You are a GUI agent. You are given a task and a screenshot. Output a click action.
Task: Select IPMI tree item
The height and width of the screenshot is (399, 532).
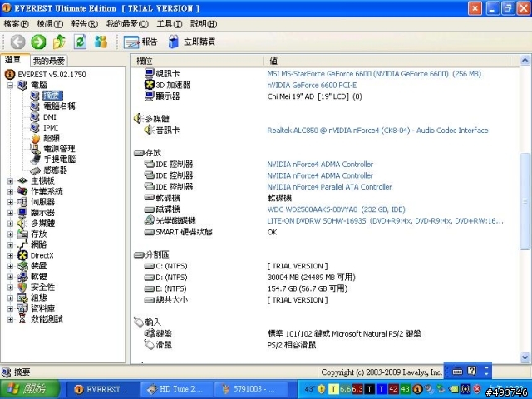(51, 127)
